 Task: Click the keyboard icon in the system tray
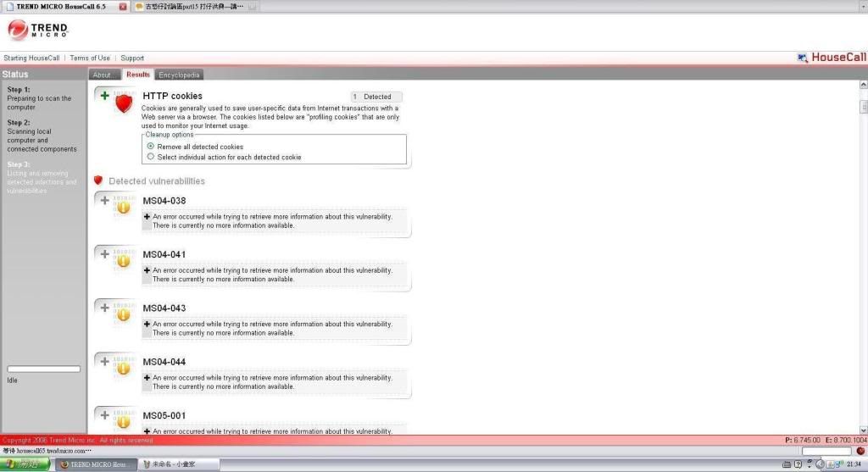pos(786,464)
